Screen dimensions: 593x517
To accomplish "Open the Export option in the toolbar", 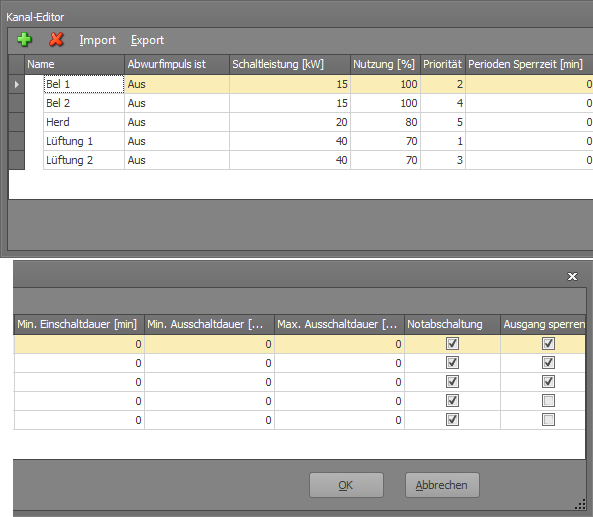I will (147, 40).
